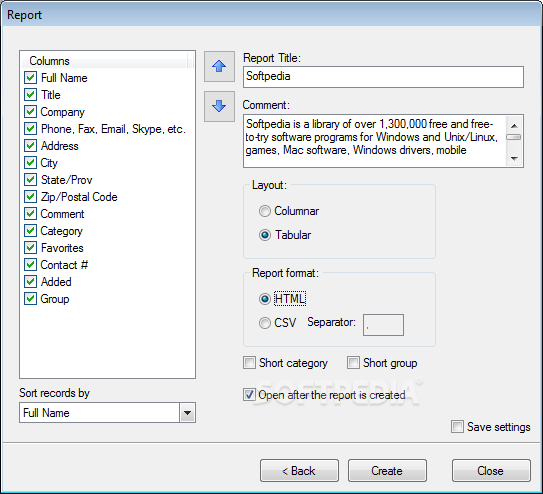Toggle the Added column checkbox
543x494 pixels.
[x=30, y=281]
